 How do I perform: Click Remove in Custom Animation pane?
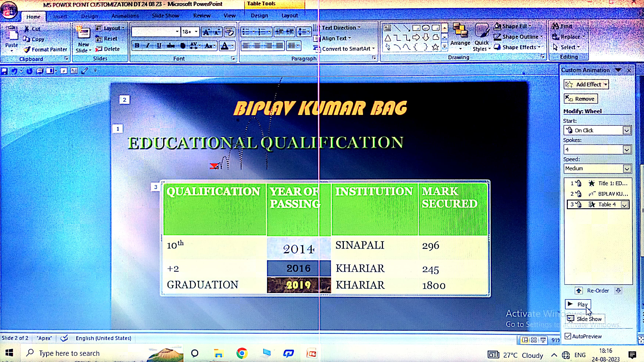point(580,99)
